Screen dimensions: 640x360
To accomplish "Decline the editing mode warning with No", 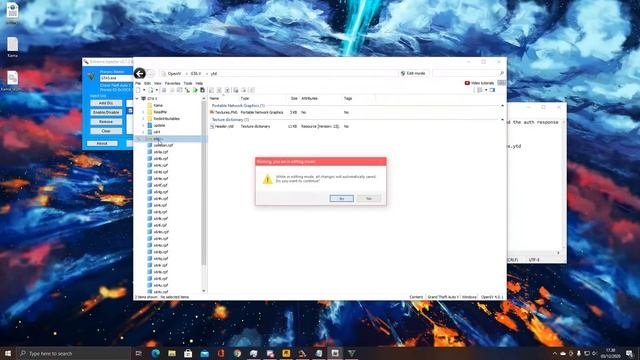I will click(x=369, y=198).
